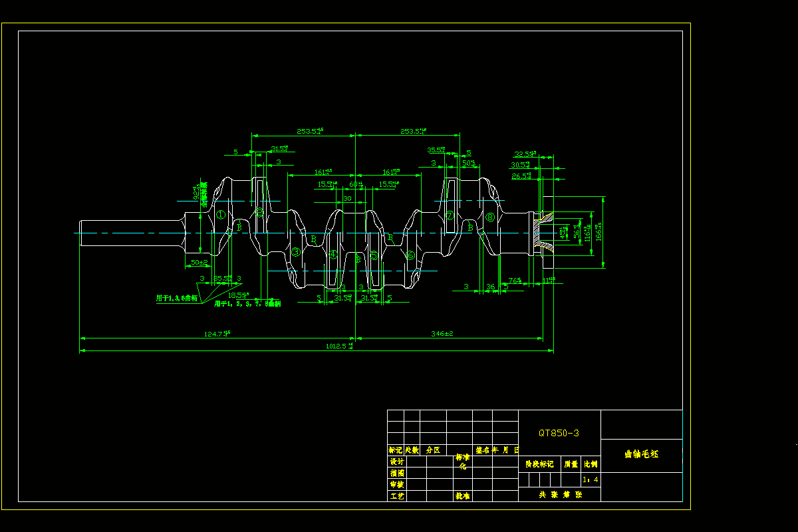Click the 签名 cell in title block
This screenshot has height=532, width=798.
click(482, 450)
